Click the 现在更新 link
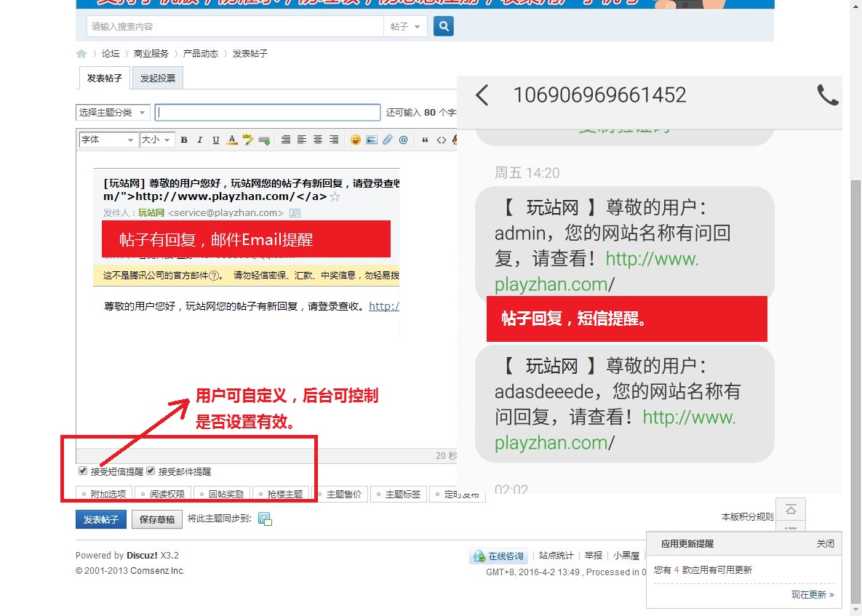The image size is (862, 616). (813, 595)
